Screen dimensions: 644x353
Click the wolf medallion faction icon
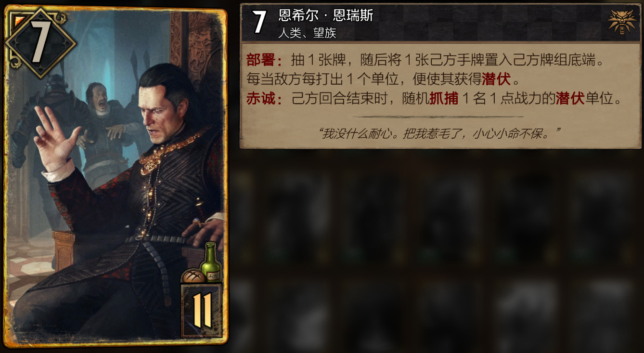622,22
